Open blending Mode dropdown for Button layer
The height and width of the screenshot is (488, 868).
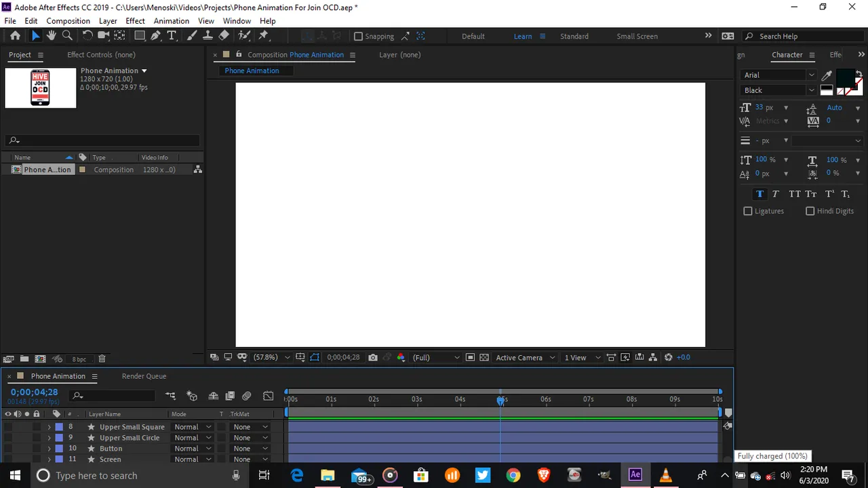click(x=193, y=449)
